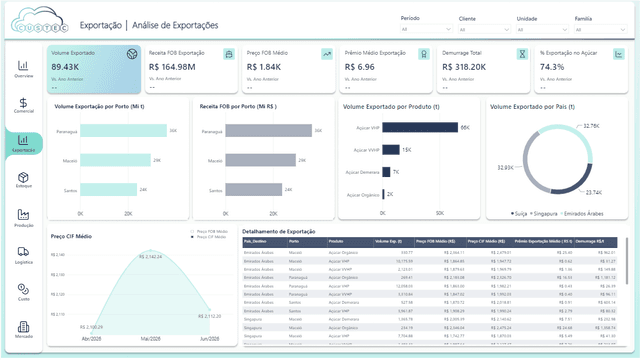Toggle Singapura in the donut legend

point(544,213)
